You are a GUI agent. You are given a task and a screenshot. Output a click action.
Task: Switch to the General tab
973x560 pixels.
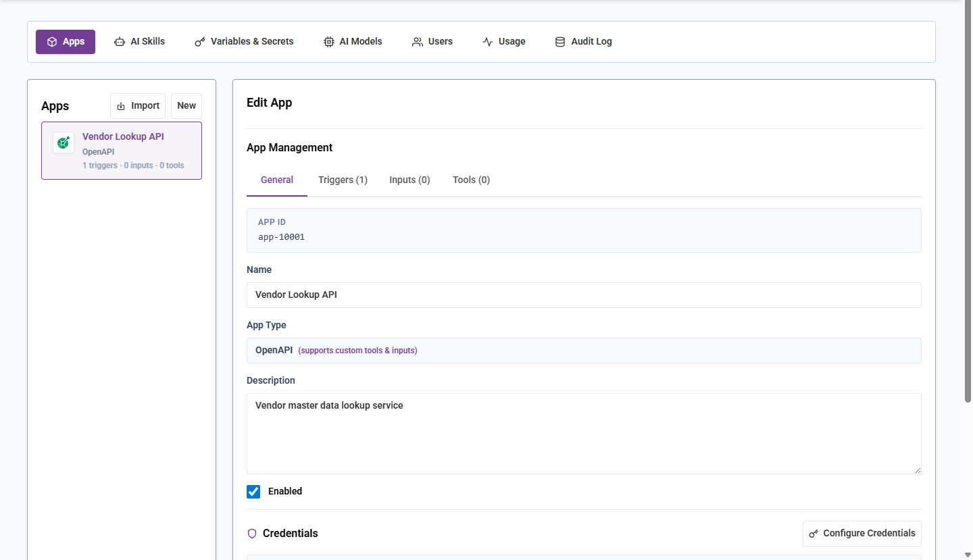click(277, 180)
